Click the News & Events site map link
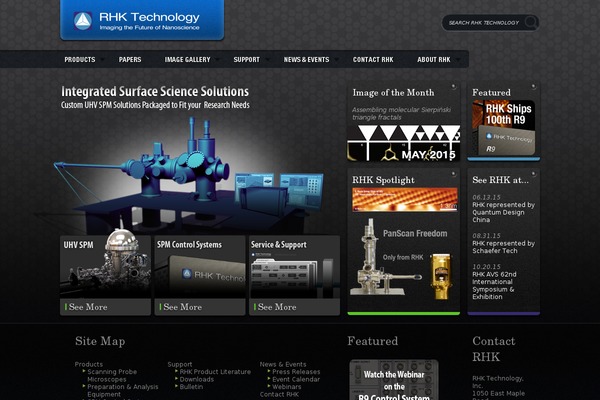Image resolution: width=600 pixels, height=400 pixels. [283, 364]
